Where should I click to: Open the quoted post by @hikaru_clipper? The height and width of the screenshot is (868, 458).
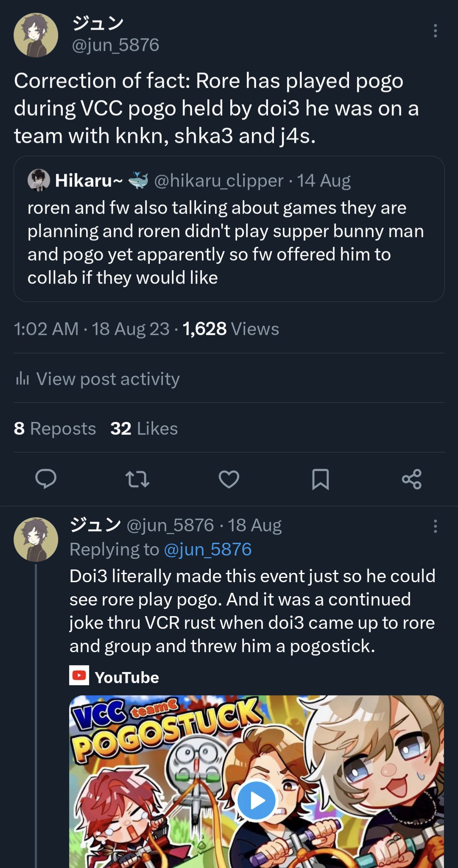(229, 242)
